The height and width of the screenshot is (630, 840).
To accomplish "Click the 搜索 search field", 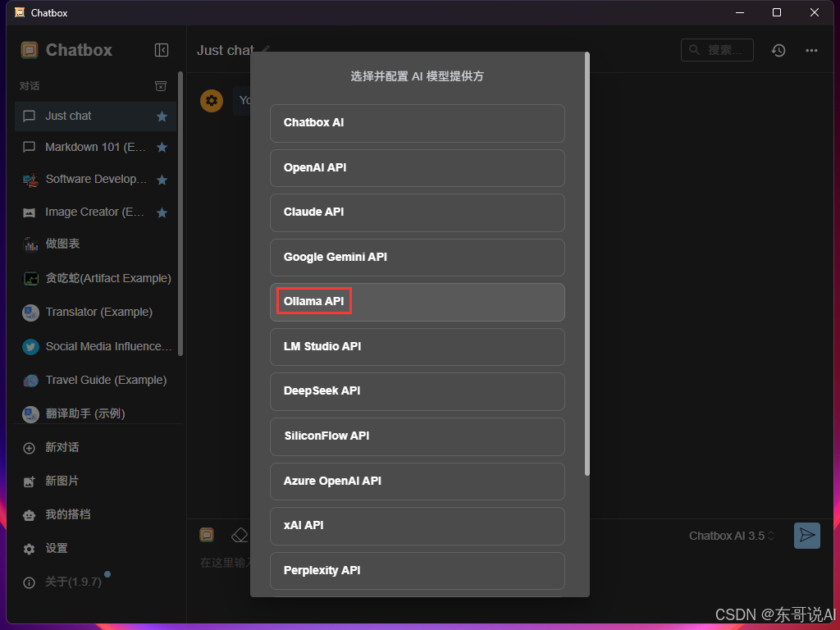I will [717, 50].
